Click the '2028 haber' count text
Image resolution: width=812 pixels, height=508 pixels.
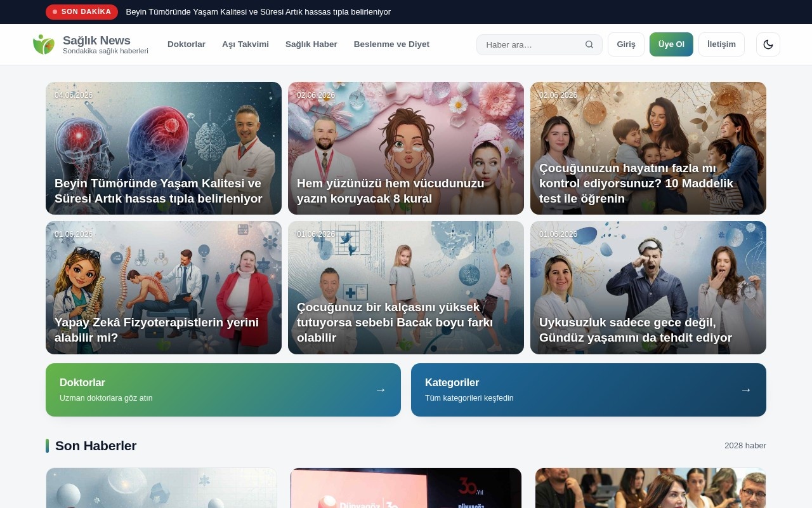pyautogui.click(x=745, y=446)
